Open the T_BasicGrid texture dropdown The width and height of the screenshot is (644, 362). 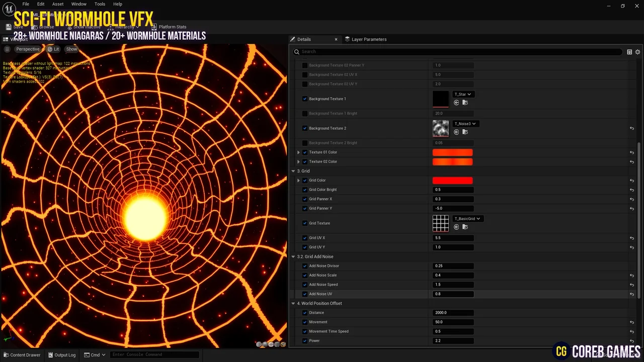(467, 219)
